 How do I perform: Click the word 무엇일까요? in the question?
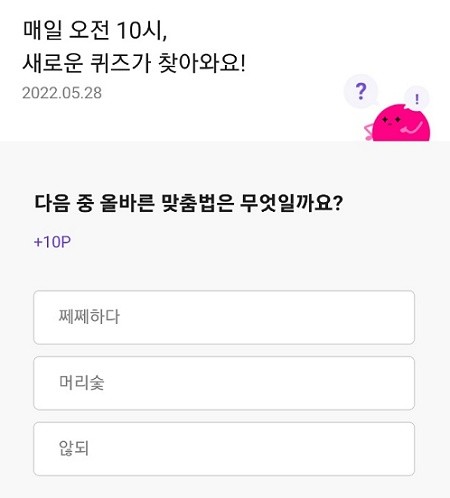click(291, 203)
